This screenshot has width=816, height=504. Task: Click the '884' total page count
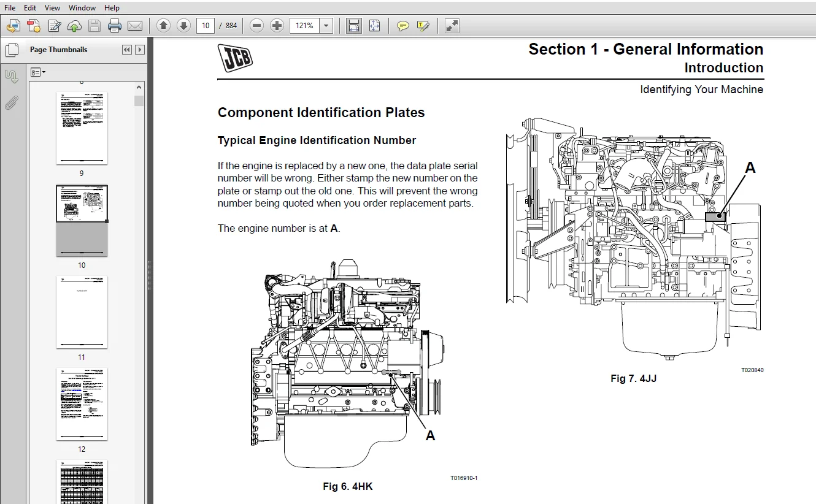click(x=231, y=26)
